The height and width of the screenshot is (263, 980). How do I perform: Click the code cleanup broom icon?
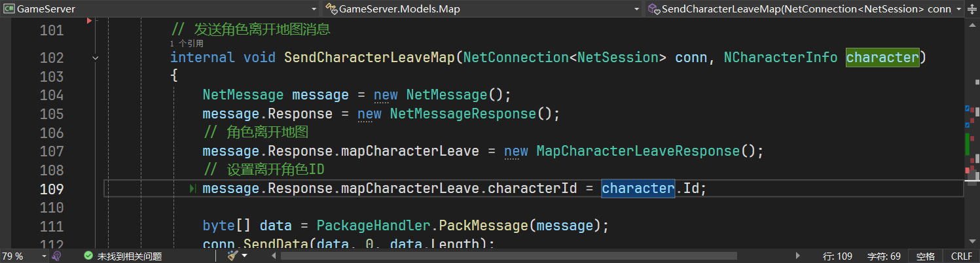tap(232, 256)
